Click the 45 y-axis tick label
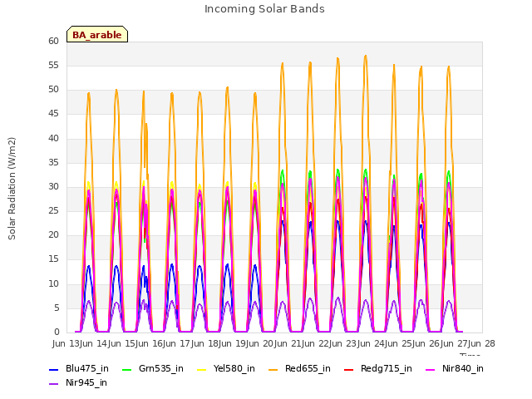This screenshot has height=399, width=532. pyautogui.click(x=53, y=114)
